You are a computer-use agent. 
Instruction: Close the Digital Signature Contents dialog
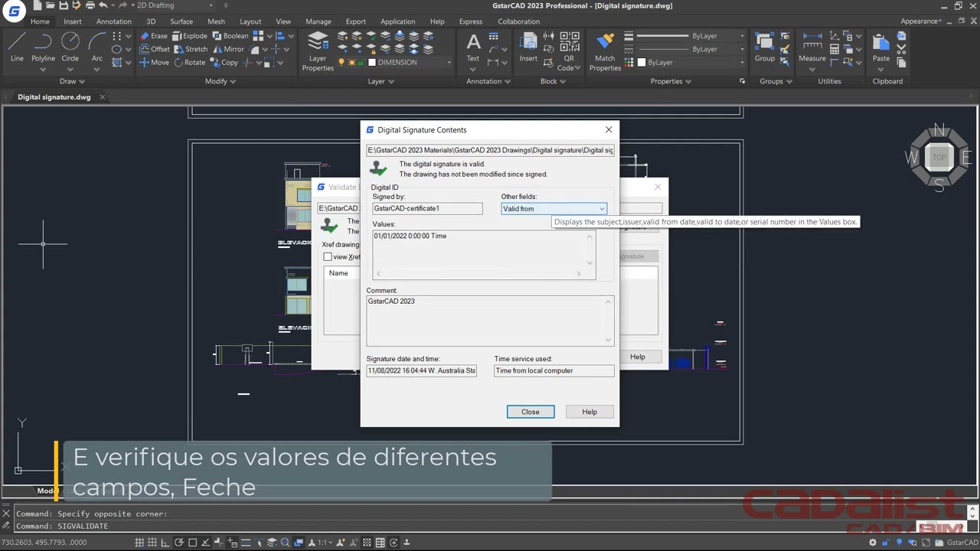[x=609, y=130]
